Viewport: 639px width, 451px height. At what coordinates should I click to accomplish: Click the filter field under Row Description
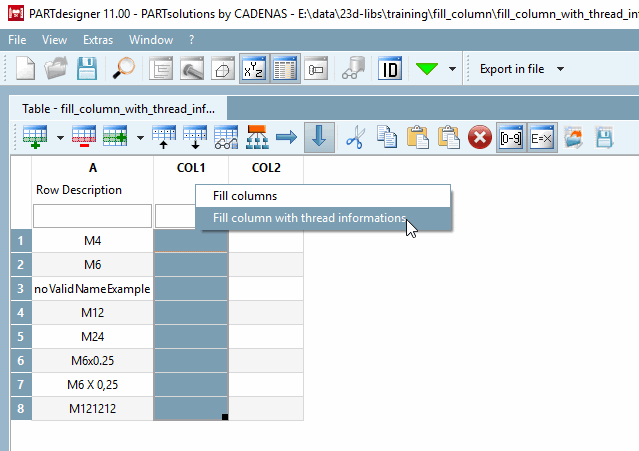(93, 216)
